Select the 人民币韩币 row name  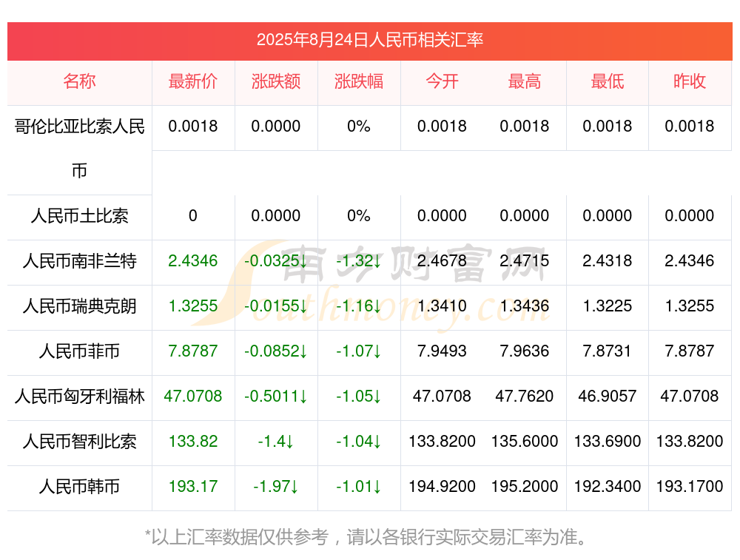click(79, 487)
